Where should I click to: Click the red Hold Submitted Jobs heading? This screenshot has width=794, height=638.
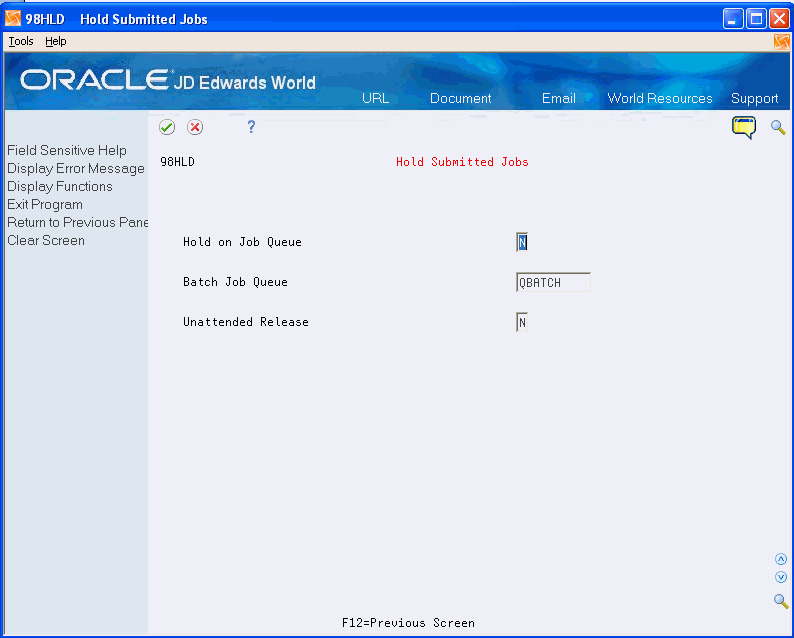[x=462, y=162]
